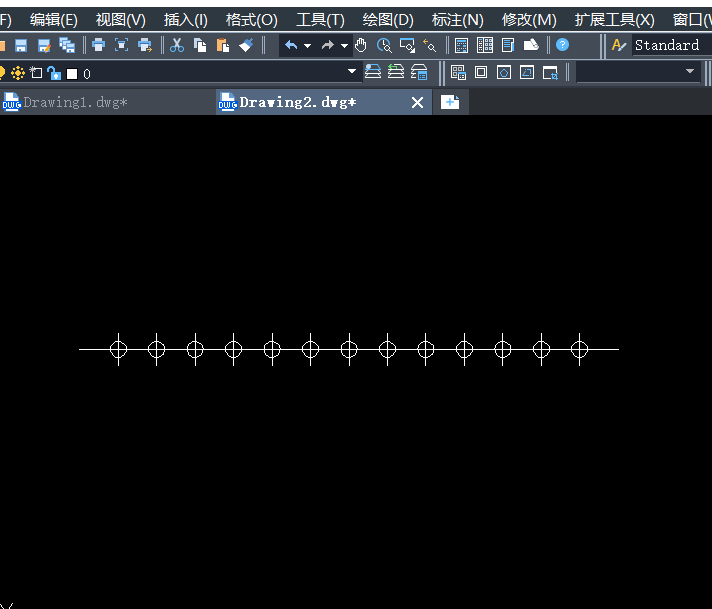Screen dimensions: 712x609
Task: Open the 修改(M) menu
Action: (529, 20)
